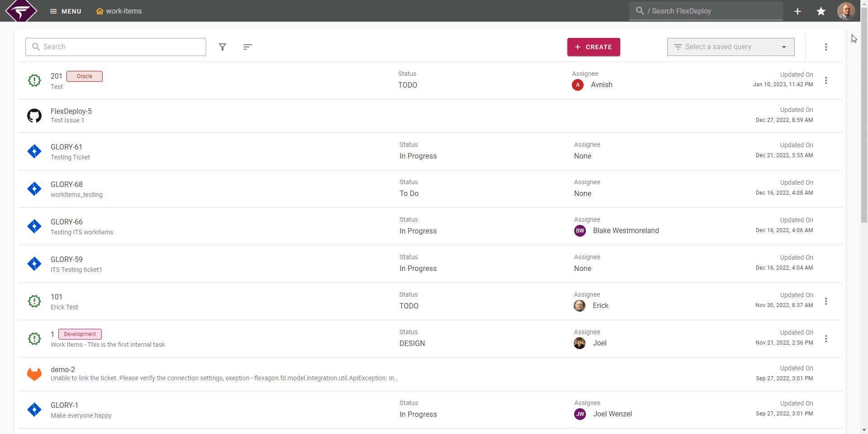Viewport: 868px width, 434px height.
Task: Click the scrollbar down arrow
Action: (x=864, y=430)
